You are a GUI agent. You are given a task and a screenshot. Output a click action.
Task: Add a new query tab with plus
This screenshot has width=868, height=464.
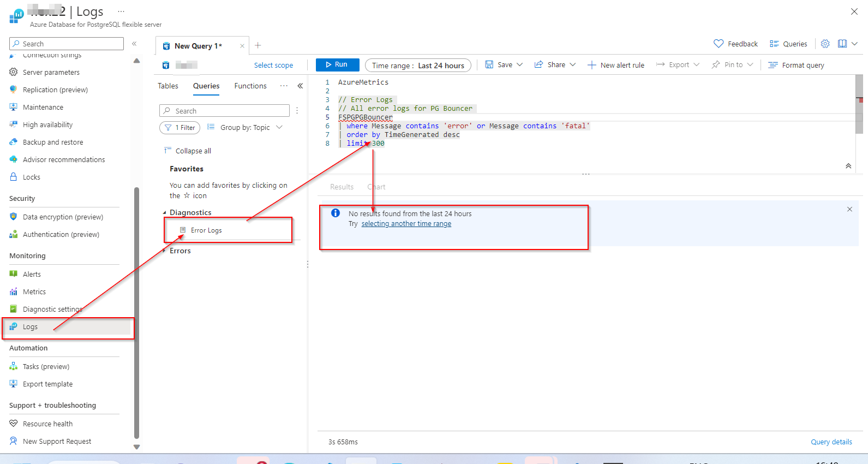[x=258, y=45]
